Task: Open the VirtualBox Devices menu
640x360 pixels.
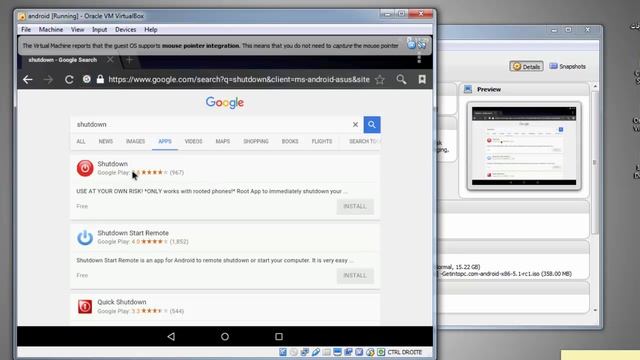Action: click(x=126, y=30)
